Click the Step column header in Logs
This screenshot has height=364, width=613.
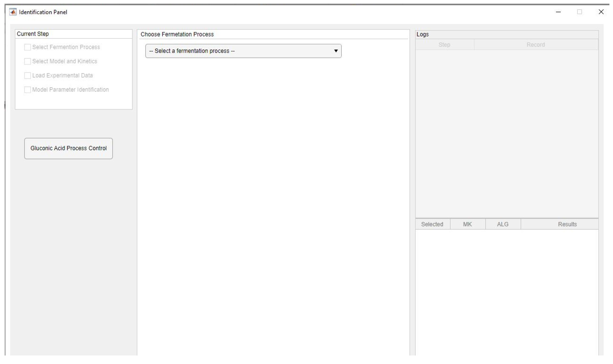[x=444, y=45]
